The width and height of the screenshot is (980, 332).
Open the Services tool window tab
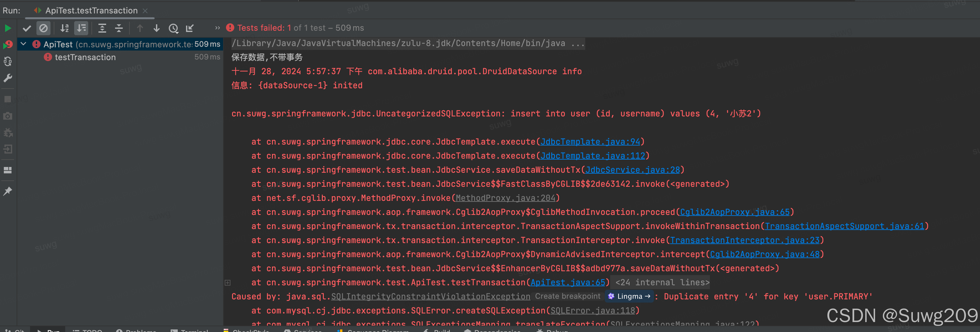[303, 330]
